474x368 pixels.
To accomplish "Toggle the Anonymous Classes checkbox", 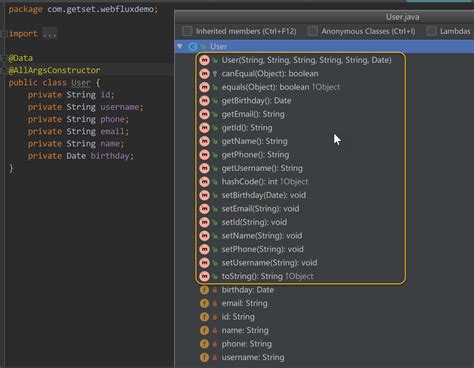I will pos(313,31).
